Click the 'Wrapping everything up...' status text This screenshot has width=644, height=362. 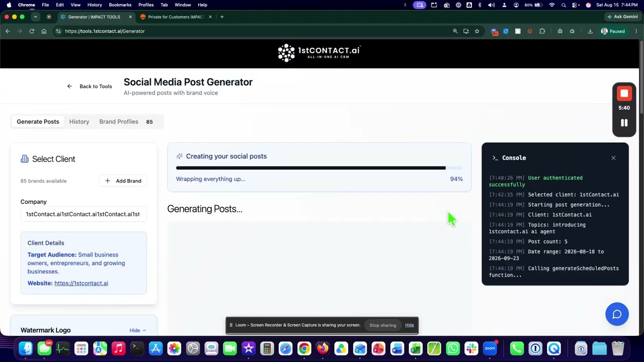click(210, 179)
